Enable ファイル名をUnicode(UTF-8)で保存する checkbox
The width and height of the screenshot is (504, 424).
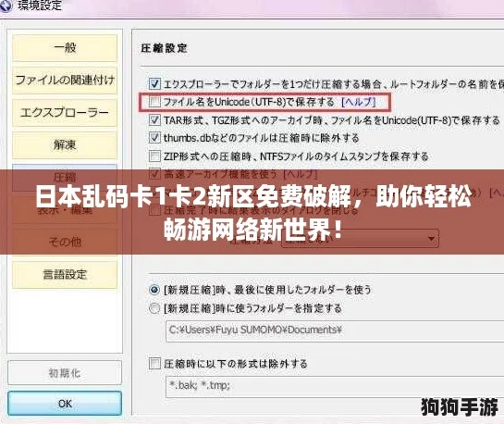pyautogui.click(x=154, y=102)
